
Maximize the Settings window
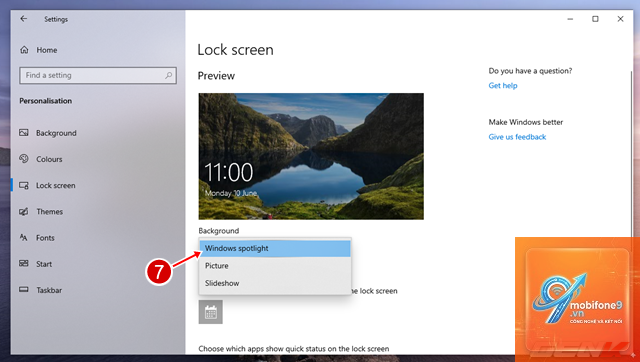[595, 19]
